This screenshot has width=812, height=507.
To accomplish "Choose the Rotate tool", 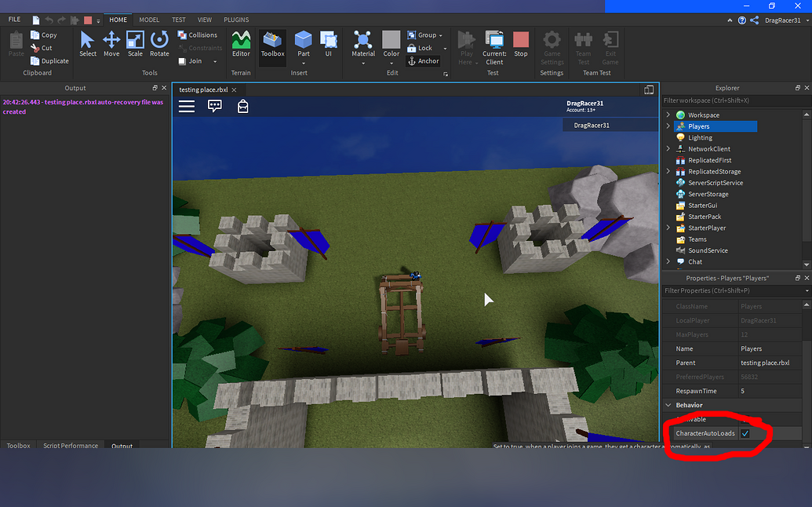I will click(159, 44).
